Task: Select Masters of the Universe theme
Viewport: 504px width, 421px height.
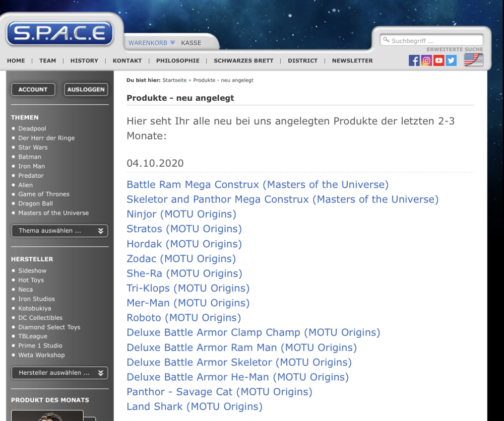Action: click(x=53, y=213)
